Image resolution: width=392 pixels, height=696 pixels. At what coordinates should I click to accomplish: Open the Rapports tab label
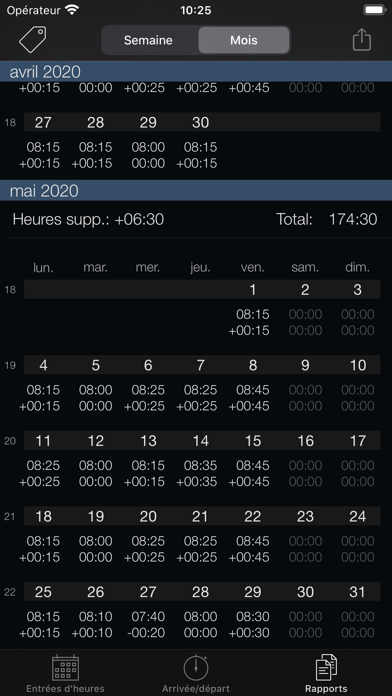click(326, 689)
